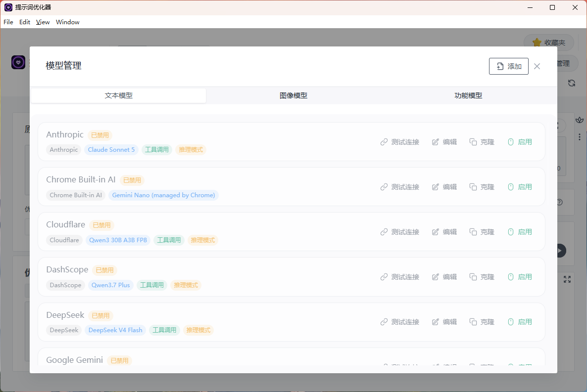
Task: Test connection for the DashScope model
Action: (400, 277)
